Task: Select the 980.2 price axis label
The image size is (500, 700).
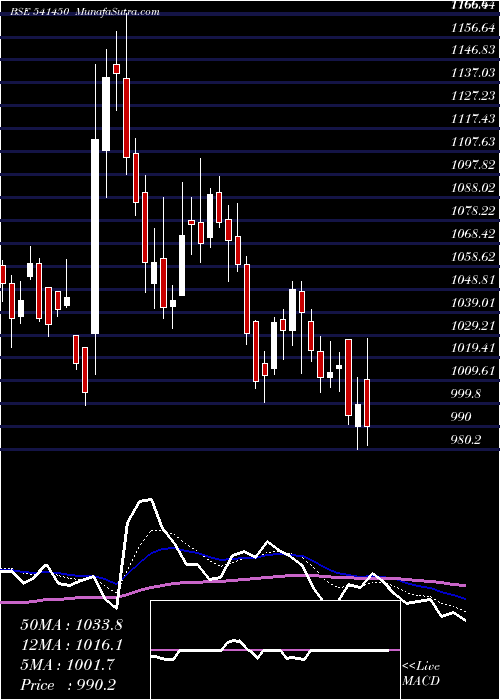Action: [x=466, y=440]
